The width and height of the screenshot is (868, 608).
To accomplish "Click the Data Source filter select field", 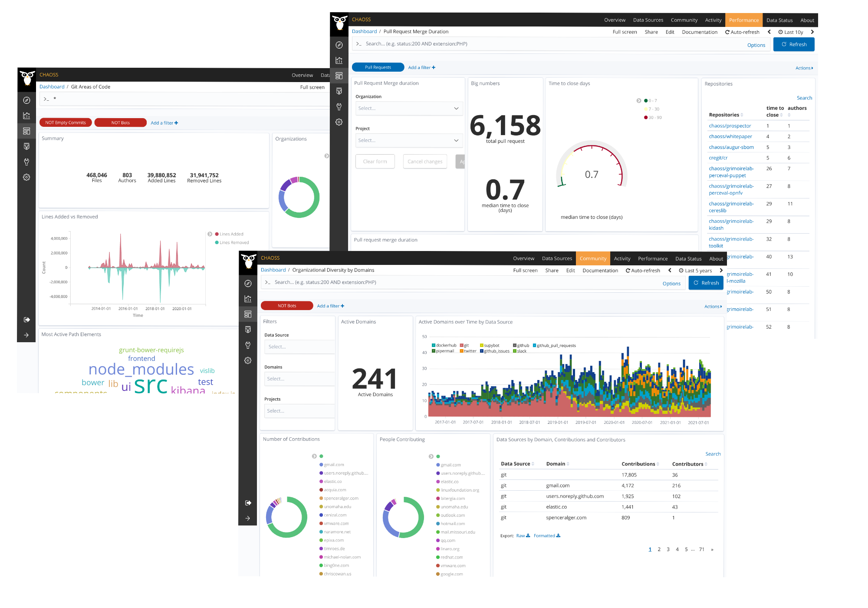I will click(x=299, y=347).
